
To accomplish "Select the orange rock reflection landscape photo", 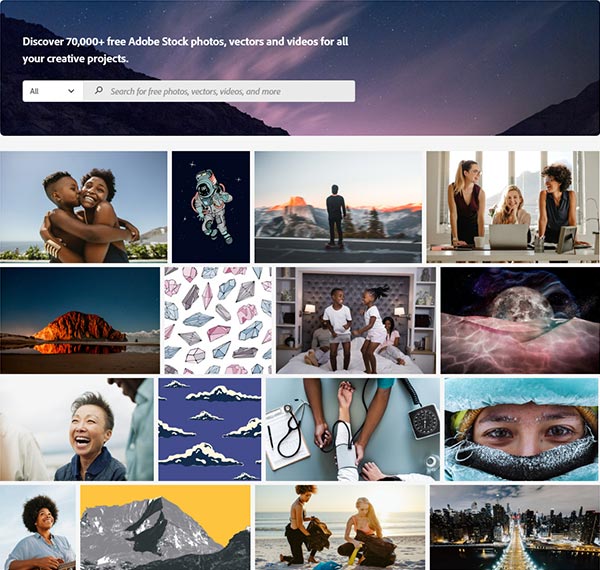I will (x=80, y=321).
